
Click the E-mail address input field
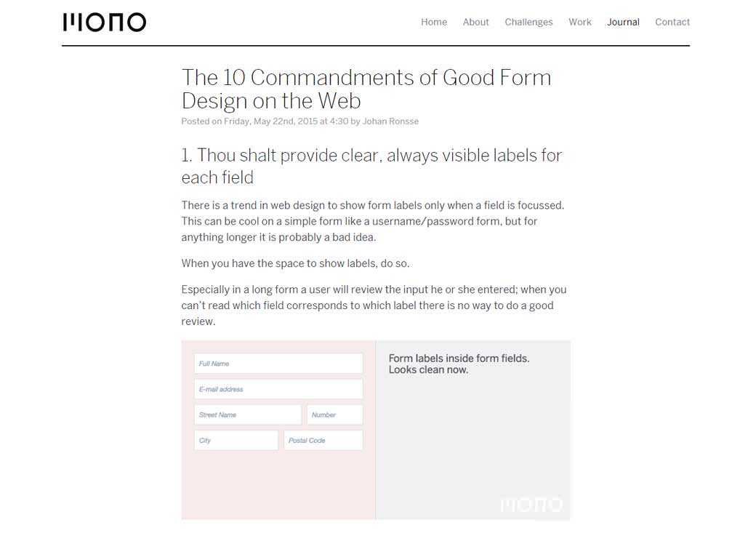(x=278, y=388)
